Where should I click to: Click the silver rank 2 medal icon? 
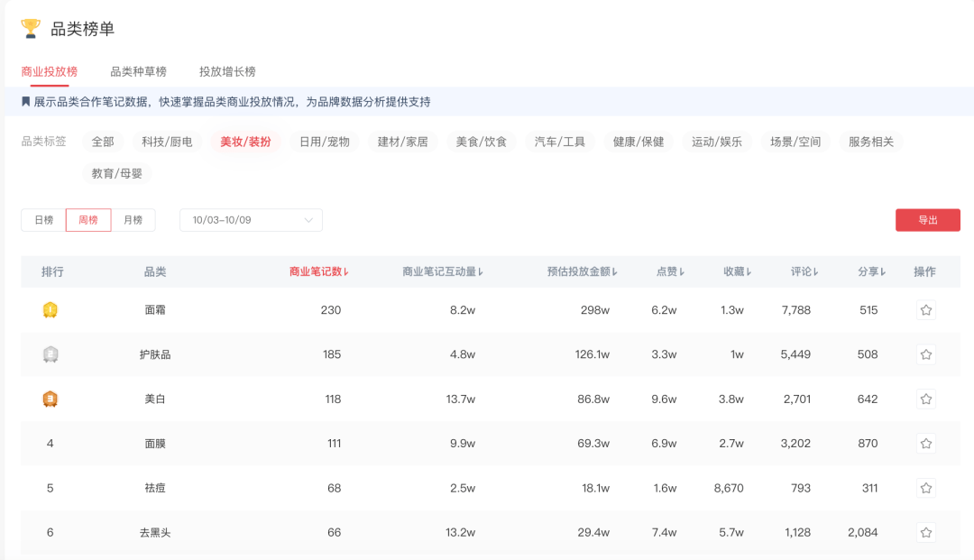pos(51,354)
